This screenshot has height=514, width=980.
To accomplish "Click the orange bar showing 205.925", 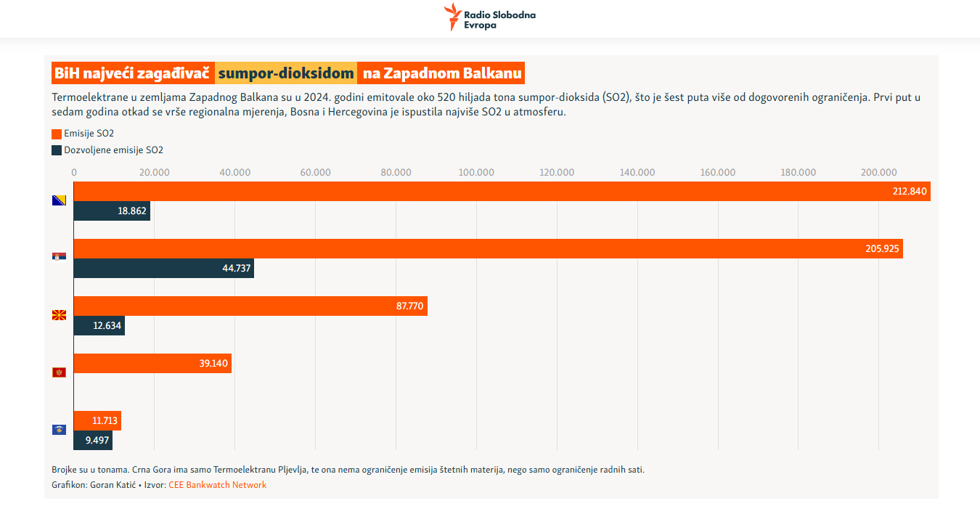I will 488,248.
